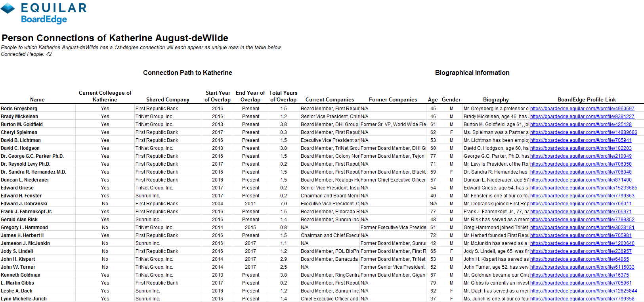Click the age 79 cell for L. Martin Gibbs
Viewport: 644px width, 302px height.
(x=433, y=283)
